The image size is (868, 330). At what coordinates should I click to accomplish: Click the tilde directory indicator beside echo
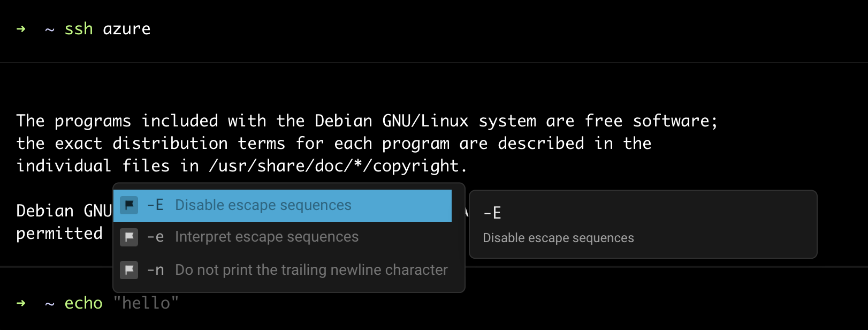50,304
